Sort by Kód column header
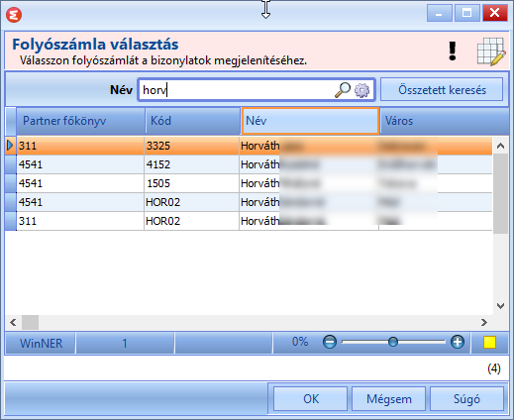514x420 pixels. (193, 121)
